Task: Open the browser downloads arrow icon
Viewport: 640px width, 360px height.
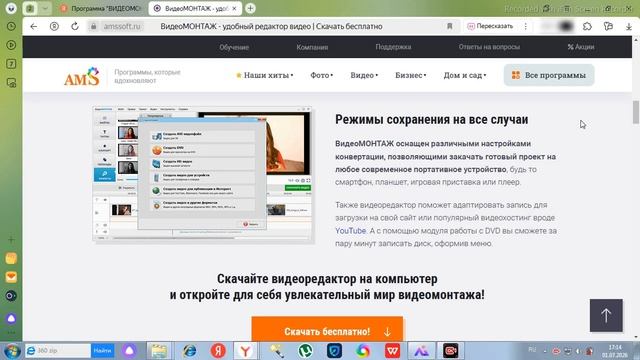Action: 629,27
